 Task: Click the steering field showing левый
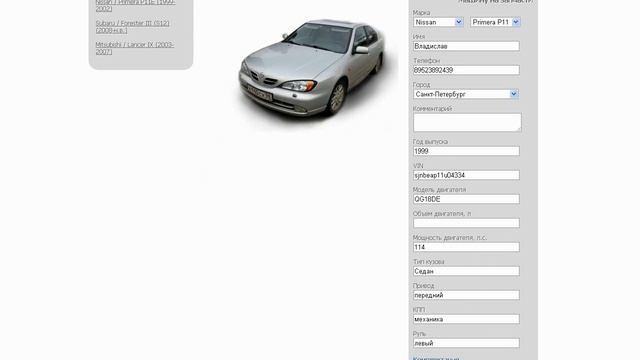(x=466, y=343)
